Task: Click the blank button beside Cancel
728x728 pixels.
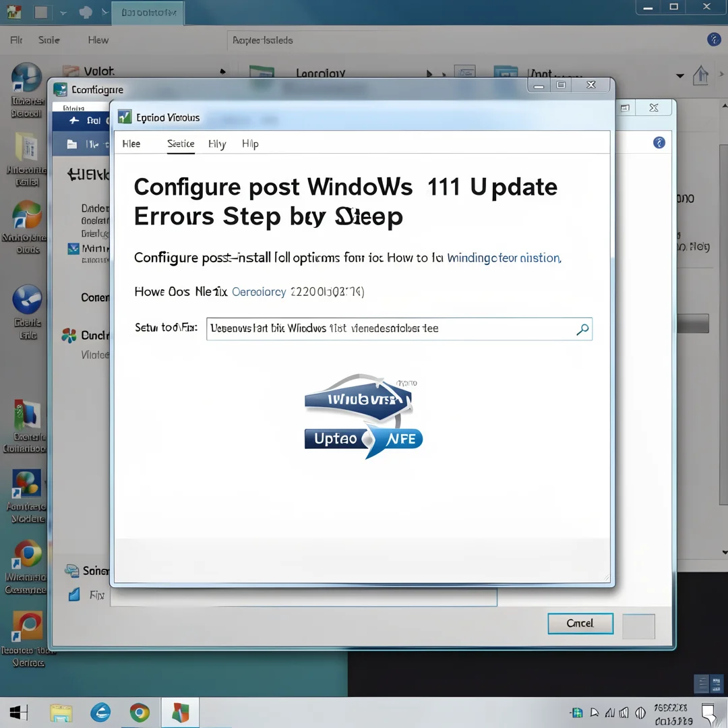Action: [638, 626]
